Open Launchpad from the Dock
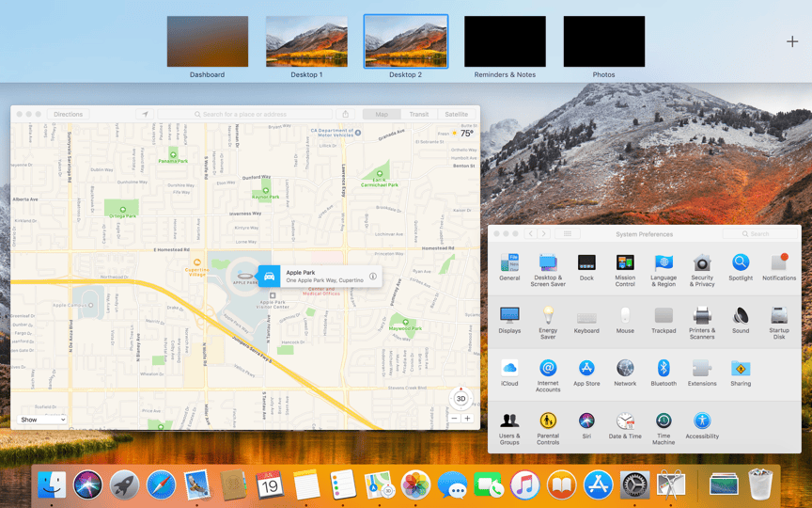 tap(124, 485)
